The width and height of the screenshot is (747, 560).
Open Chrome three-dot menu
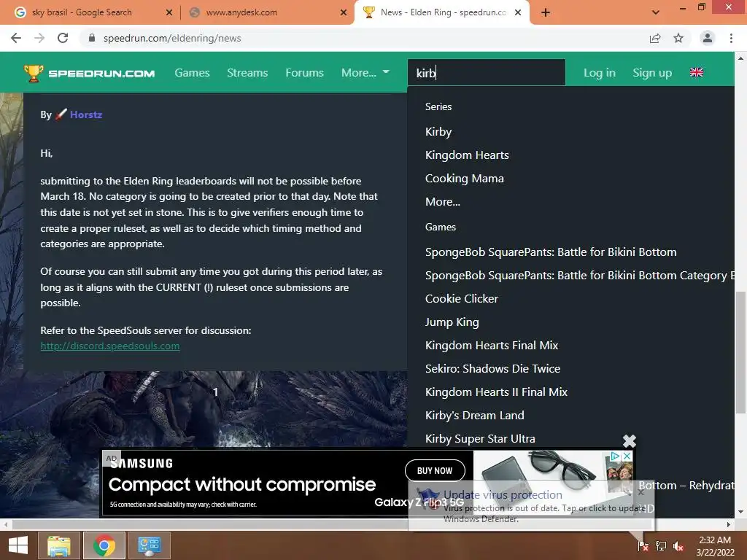[731, 38]
